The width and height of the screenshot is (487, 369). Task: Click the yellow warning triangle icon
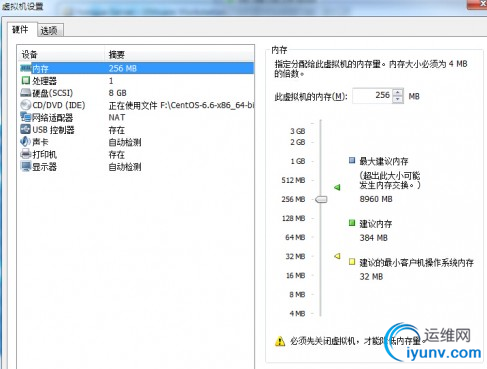click(280, 341)
